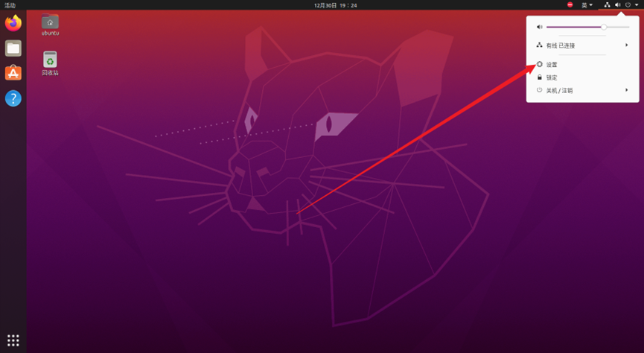Select the 回收站 trash desktop icon
644x353 pixels.
click(x=50, y=64)
